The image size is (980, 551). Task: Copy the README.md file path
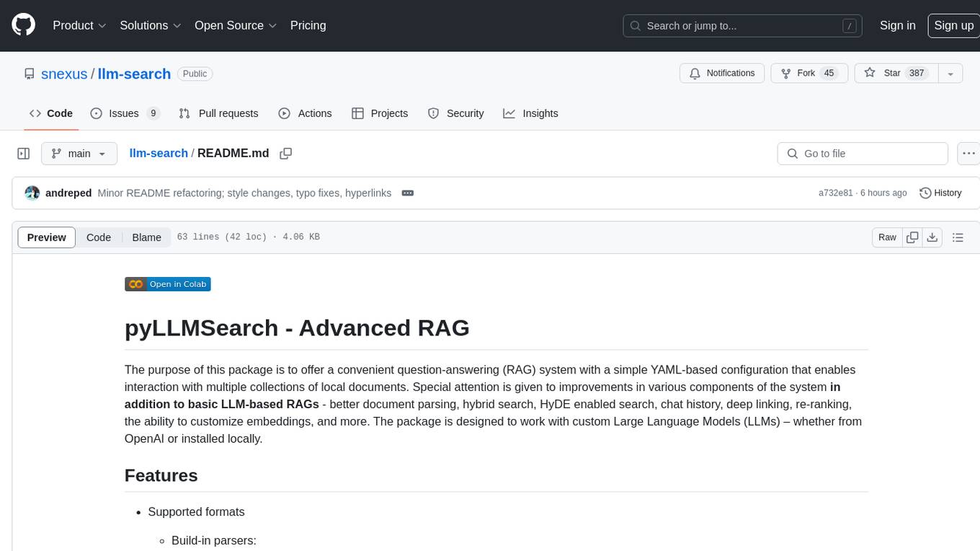point(286,154)
